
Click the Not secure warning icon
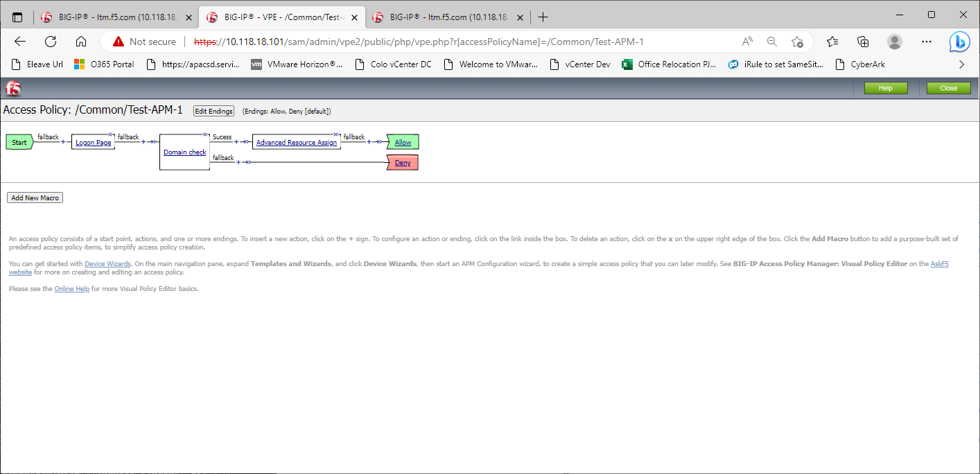point(119,42)
